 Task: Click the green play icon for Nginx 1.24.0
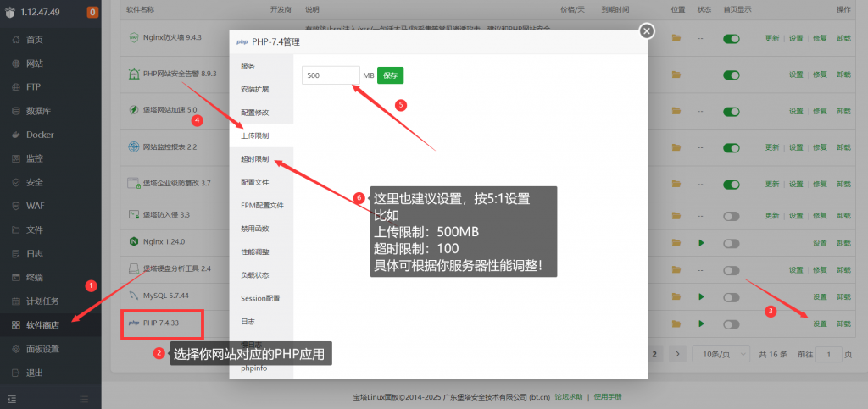(701, 243)
